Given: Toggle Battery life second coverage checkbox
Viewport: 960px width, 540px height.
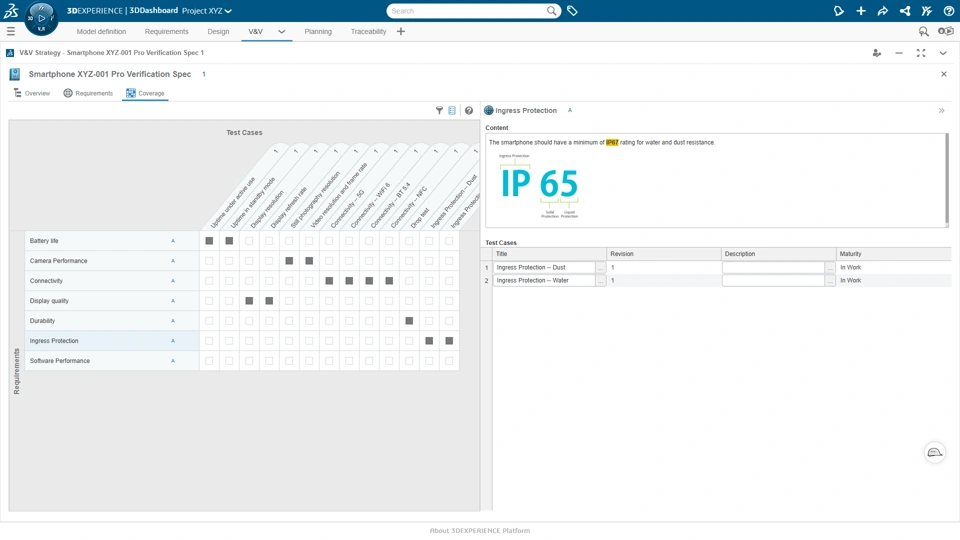Looking at the screenshot, I should click(229, 241).
